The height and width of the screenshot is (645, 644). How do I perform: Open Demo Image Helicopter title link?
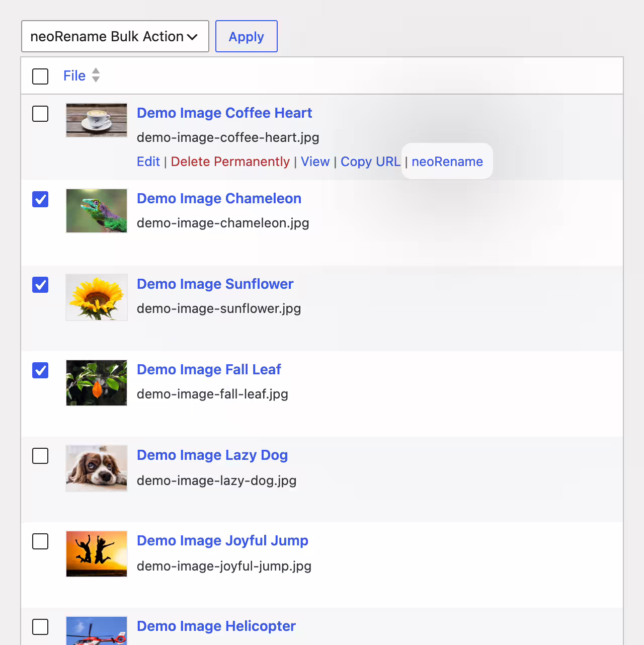click(216, 626)
